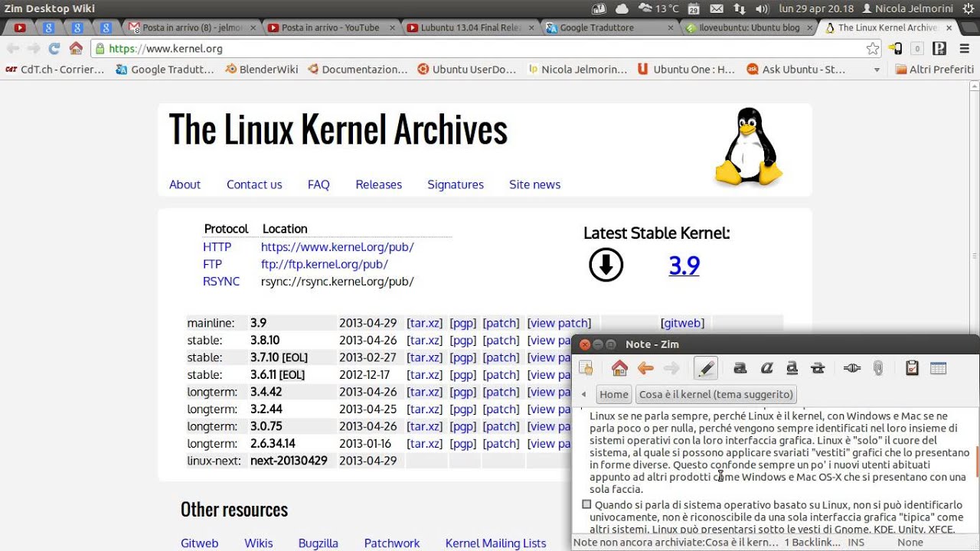The height and width of the screenshot is (551, 980).
Task: Click the small left arrow in Zim path bar
Action: 583,395
